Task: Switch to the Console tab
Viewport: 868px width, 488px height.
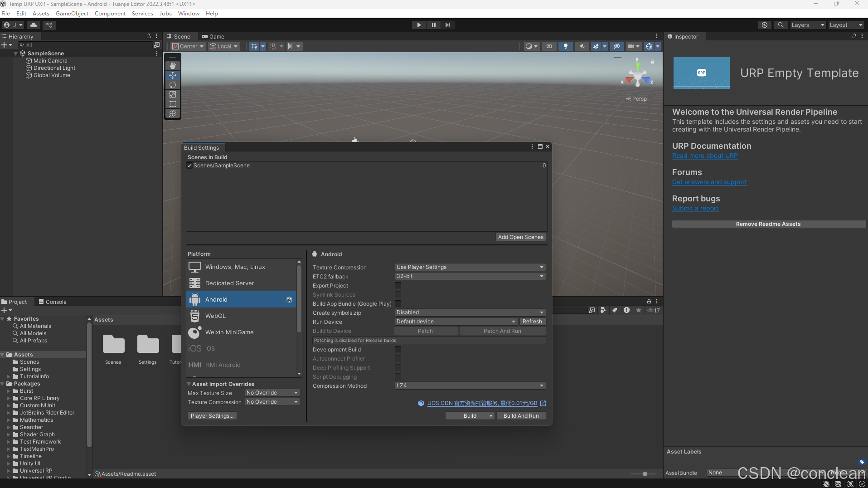Action: point(53,302)
